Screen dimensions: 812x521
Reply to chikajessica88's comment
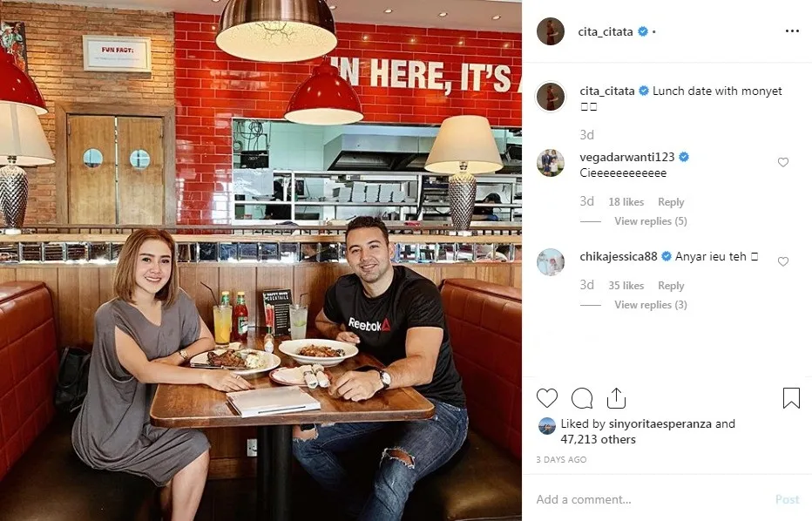click(x=671, y=286)
